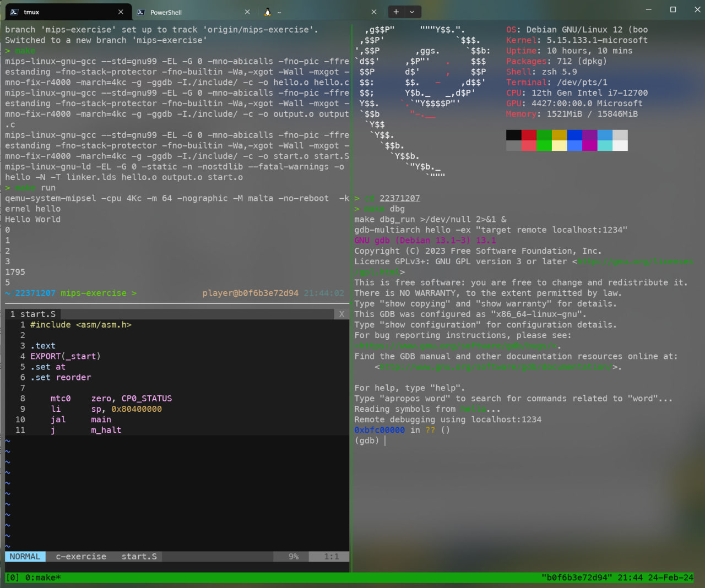Viewport: 705px width, 588px height.
Task: Close the tmux tab
Action: [121, 12]
